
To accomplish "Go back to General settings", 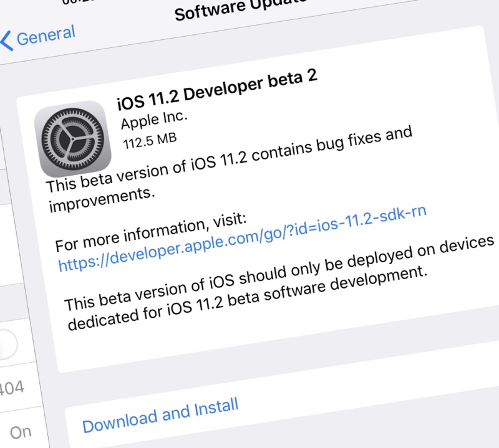I will (38, 38).
